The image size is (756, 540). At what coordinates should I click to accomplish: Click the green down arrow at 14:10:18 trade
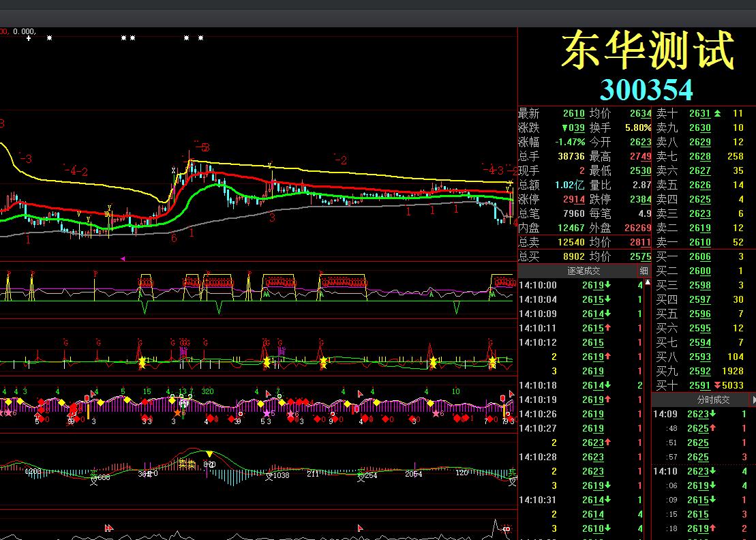point(607,385)
